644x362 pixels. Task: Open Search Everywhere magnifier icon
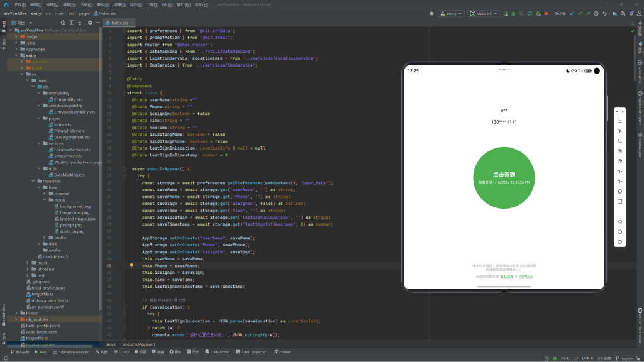pyautogui.click(x=622, y=13)
